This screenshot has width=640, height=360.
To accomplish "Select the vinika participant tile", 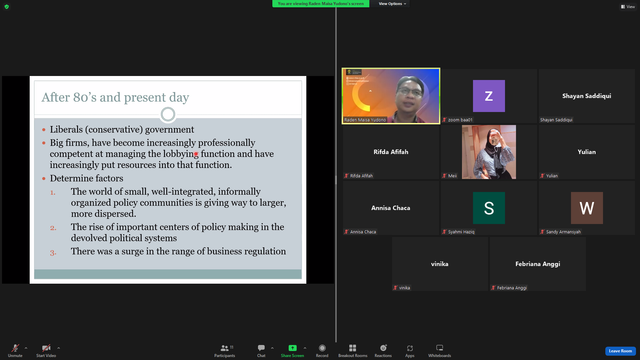I will (x=440, y=264).
